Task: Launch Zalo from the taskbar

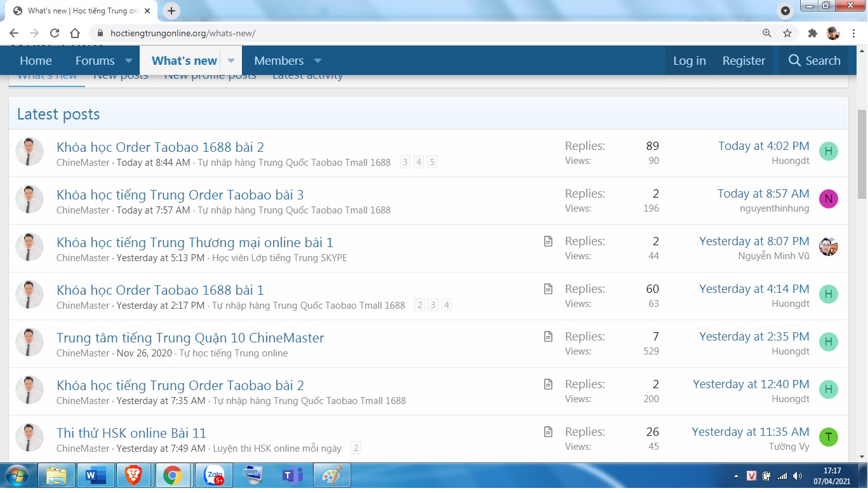Action: point(213,475)
